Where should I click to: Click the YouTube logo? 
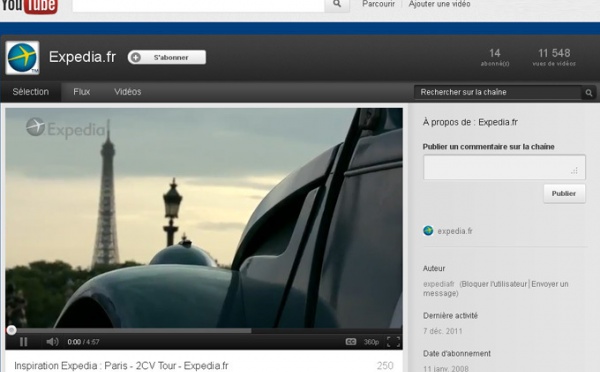pyautogui.click(x=29, y=7)
